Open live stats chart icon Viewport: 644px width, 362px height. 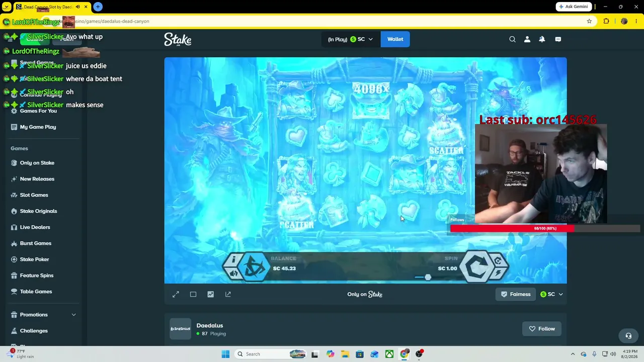point(210,294)
